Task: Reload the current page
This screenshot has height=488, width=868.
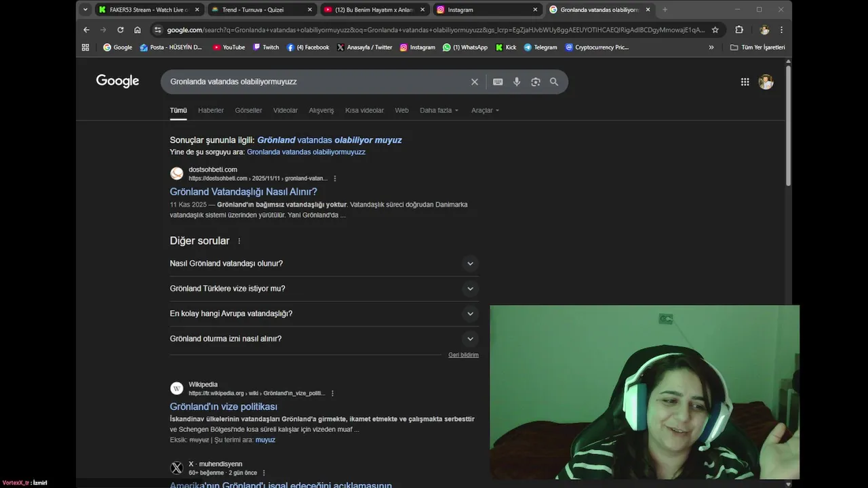Action: (x=120, y=30)
